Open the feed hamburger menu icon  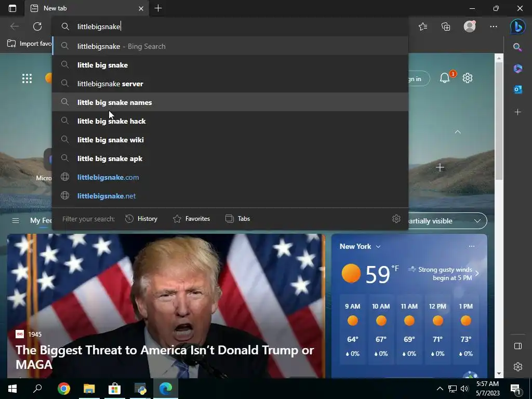click(16, 220)
